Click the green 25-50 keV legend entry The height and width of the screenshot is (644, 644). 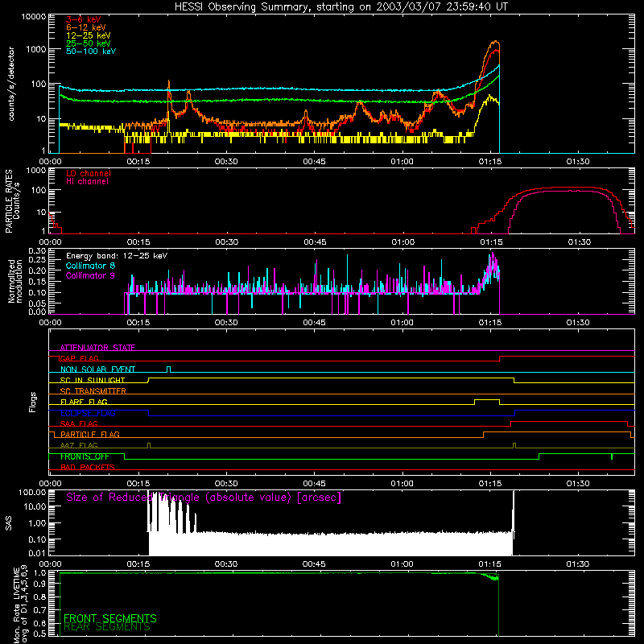88,43
